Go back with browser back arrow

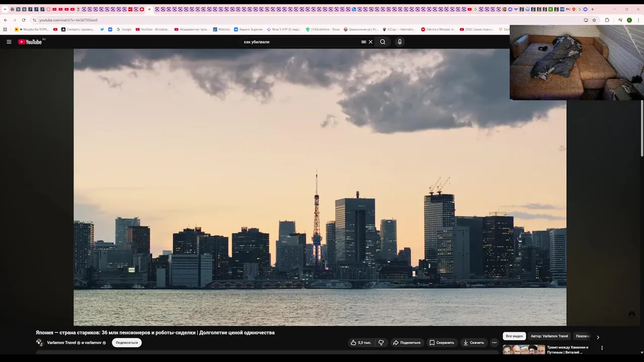tap(6, 20)
